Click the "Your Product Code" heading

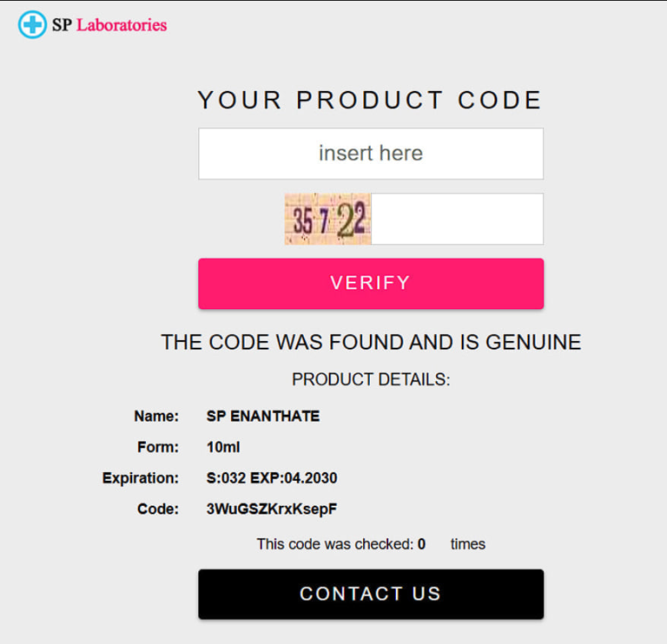pyautogui.click(x=370, y=100)
